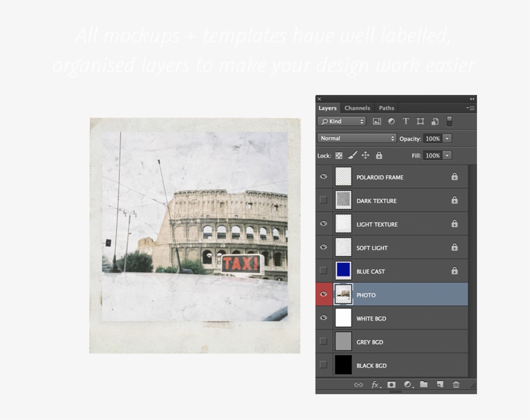Screen dimensions: 530x420
Task: Create a new adjustment layer
Action: click(x=407, y=383)
